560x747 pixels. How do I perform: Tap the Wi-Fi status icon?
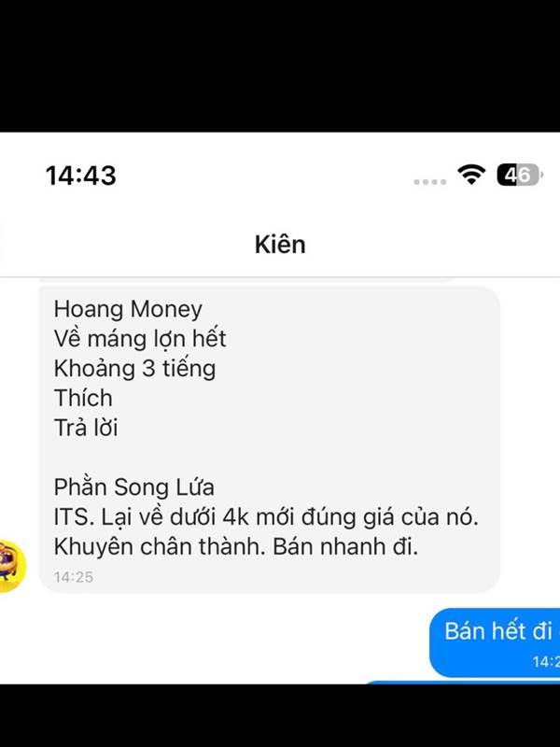(x=471, y=175)
